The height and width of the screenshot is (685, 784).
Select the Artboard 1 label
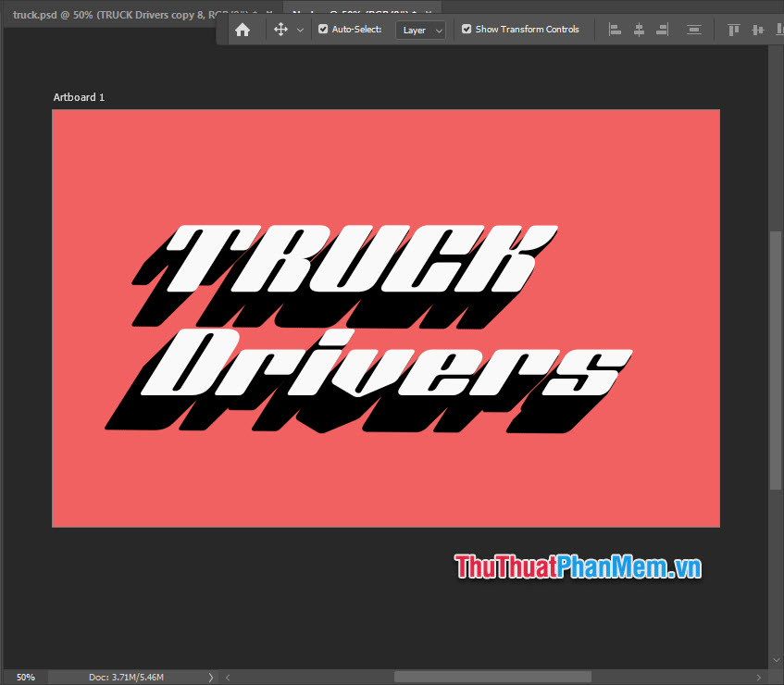click(x=79, y=96)
